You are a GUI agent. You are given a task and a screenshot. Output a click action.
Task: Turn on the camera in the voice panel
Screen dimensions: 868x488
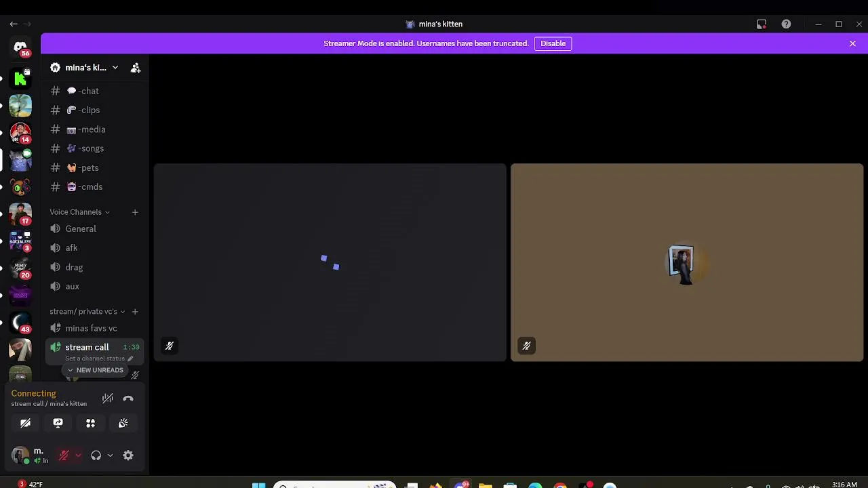click(x=25, y=423)
